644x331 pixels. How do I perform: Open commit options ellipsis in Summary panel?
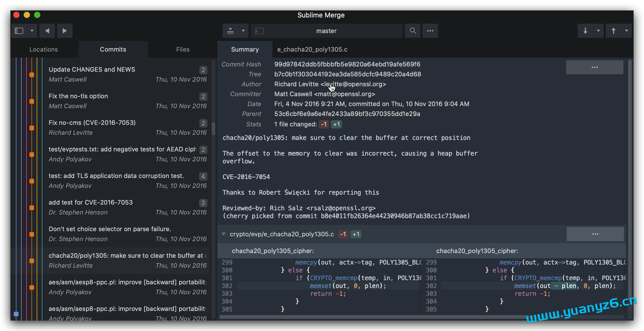[x=595, y=67]
